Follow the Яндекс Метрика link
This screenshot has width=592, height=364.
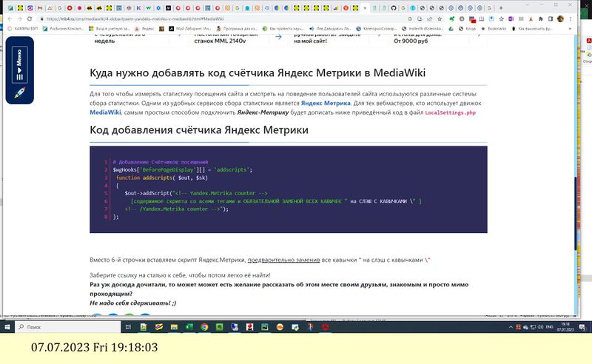[326, 103]
